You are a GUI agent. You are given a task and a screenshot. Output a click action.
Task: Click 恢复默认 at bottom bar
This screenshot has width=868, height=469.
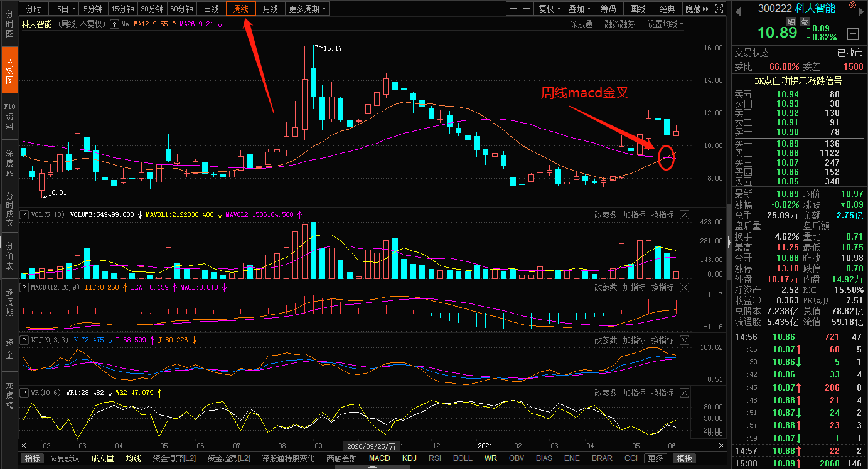pos(65,458)
